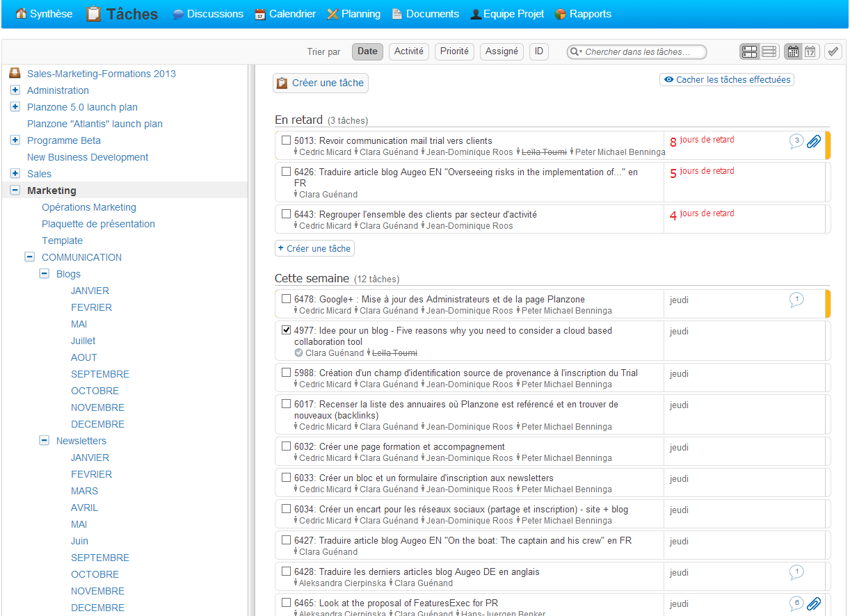Tick checkbox for task 6427
The image size is (850, 616).
286,540
